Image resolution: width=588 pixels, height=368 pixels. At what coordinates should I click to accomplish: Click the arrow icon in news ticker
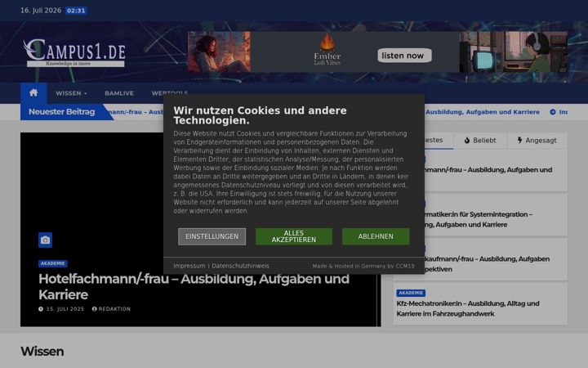point(553,112)
